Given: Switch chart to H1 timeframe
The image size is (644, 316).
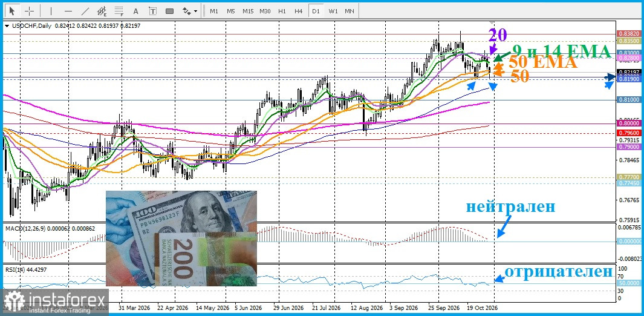Looking at the screenshot, I should tap(282, 11).
